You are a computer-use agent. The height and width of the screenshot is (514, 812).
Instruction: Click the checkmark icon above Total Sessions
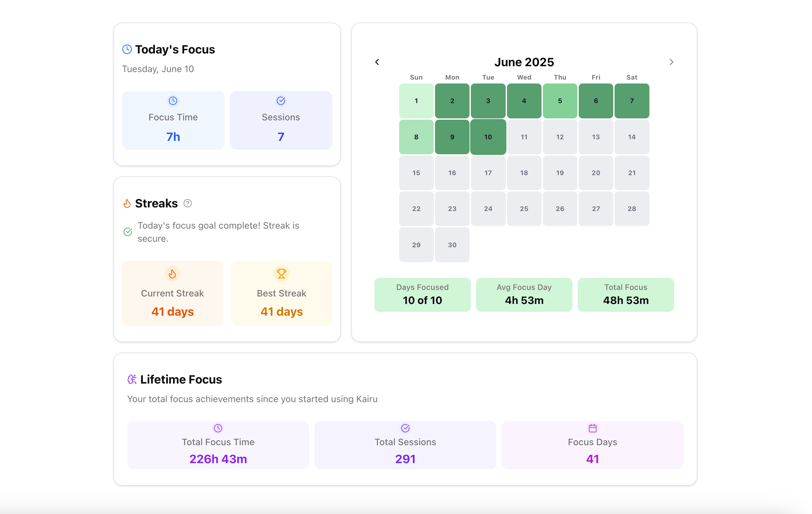tap(405, 428)
